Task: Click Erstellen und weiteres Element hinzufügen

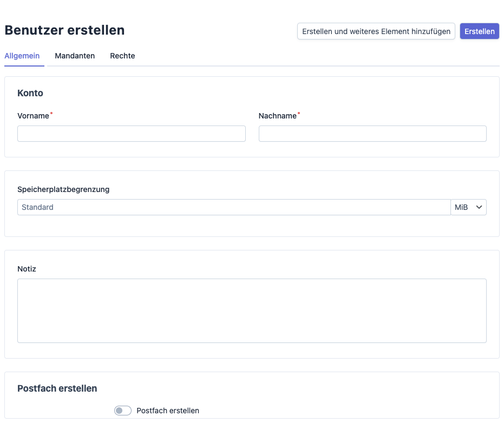Action: tap(376, 31)
